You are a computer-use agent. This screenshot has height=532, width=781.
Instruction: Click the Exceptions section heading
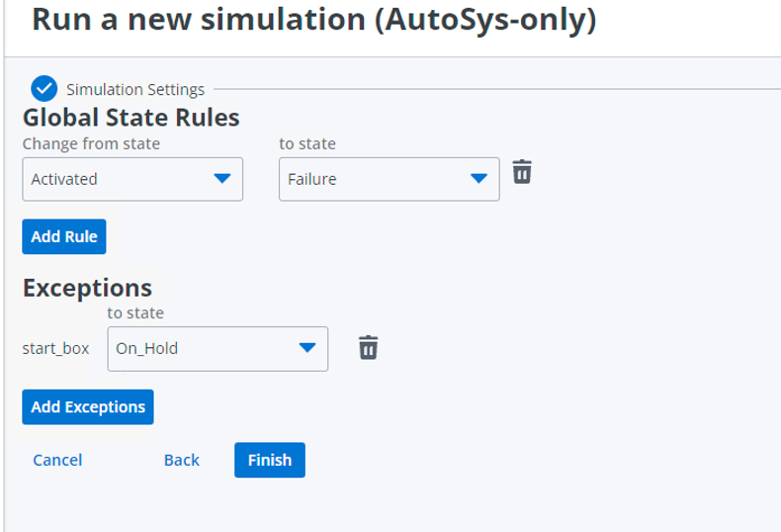[x=87, y=288]
